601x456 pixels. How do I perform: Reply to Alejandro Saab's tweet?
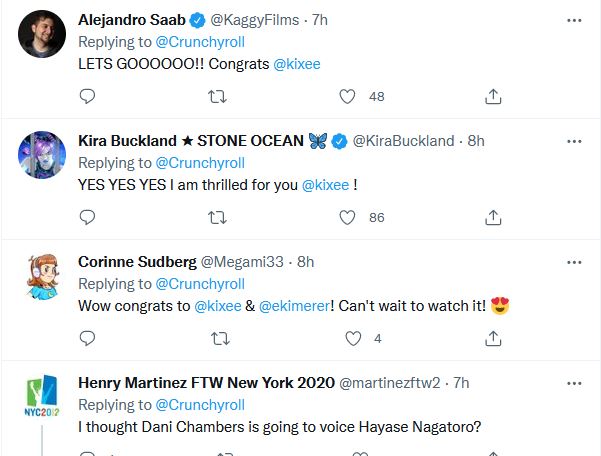[87, 97]
